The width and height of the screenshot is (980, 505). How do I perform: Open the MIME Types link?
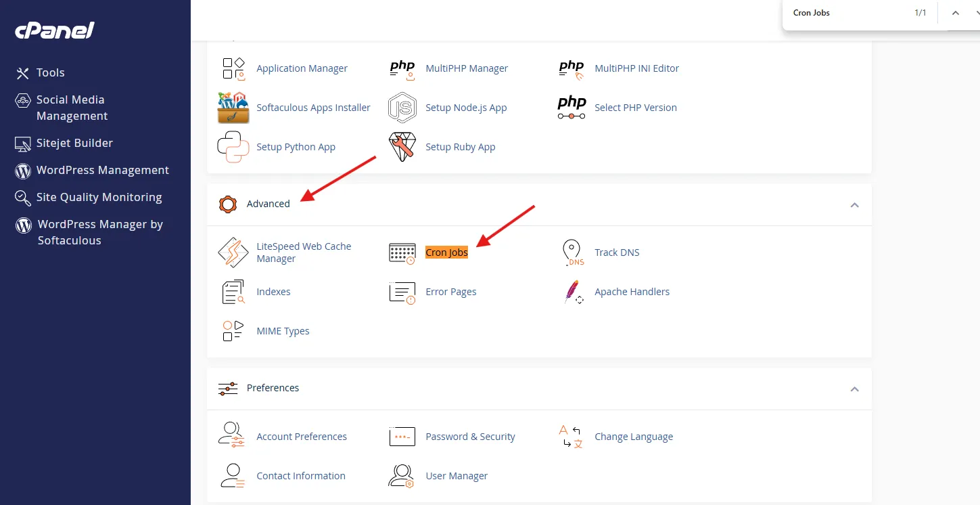click(283, 331)
